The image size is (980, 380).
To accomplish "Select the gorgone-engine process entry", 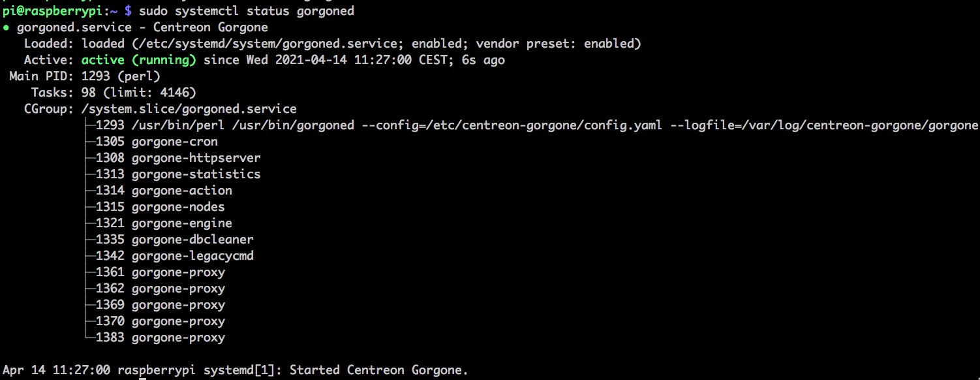I will [x=181, y=223].
